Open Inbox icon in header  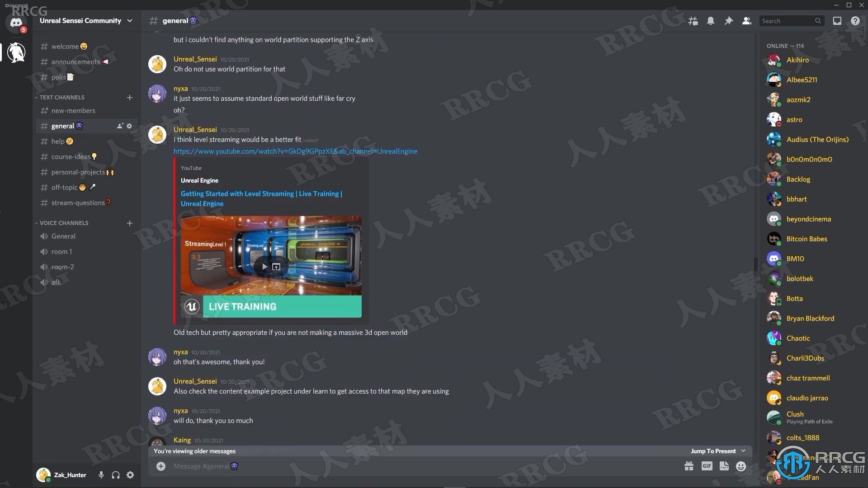pyautogui.click(x=837, y=21)
